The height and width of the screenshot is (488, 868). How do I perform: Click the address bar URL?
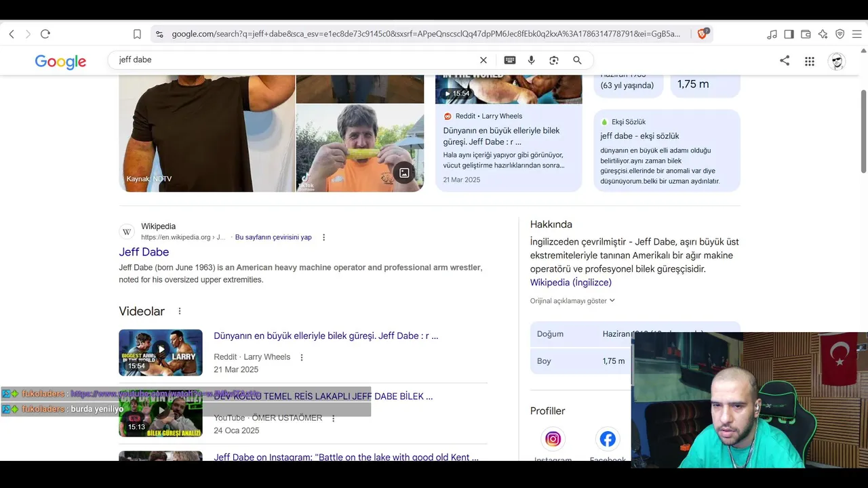coord(426,34)
